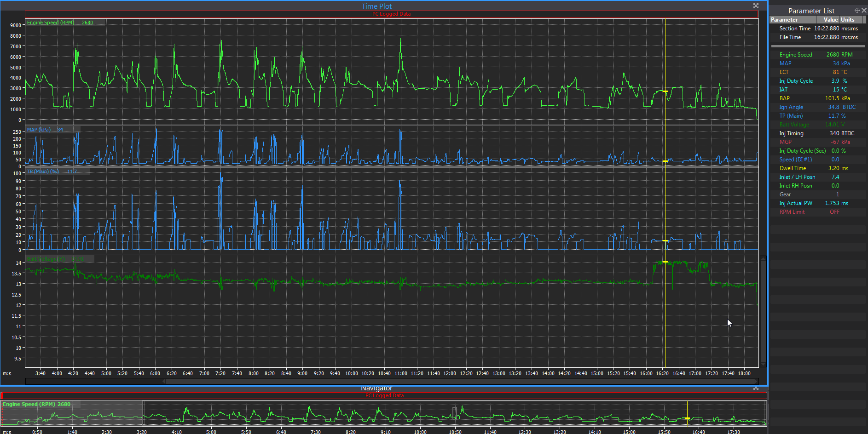
Task: Sort by the Parameter column header
Action: [x=793, y=20]
